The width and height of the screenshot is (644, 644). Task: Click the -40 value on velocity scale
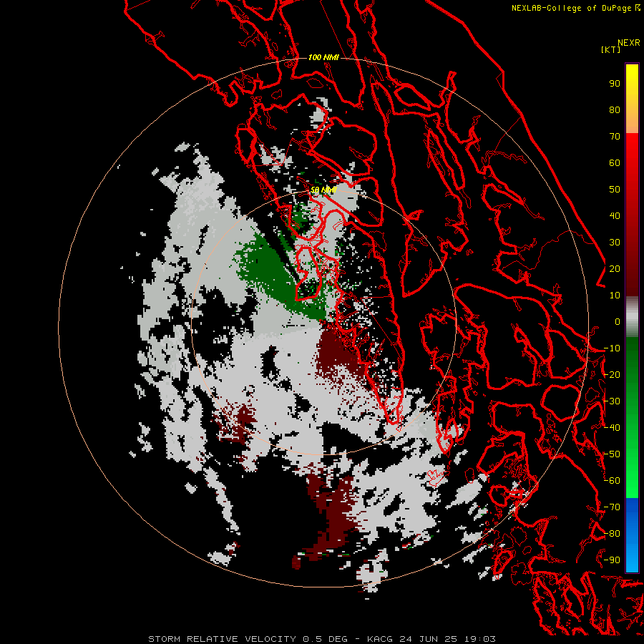pyautogui.click(x=612, y=428)
